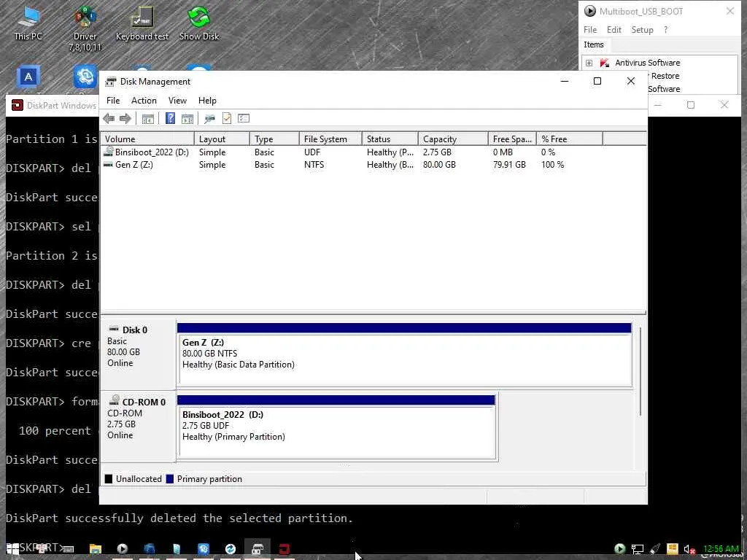Click the Back arrow in Disk Management toolbar
Image resolution: width=747 pixels, height=560 pixels.
109,119
